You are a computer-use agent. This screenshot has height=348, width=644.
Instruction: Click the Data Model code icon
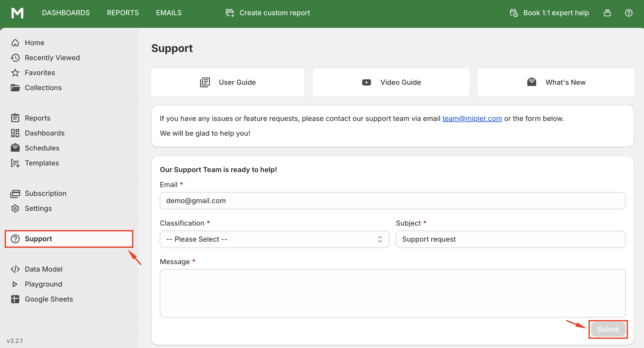(15, 269)
